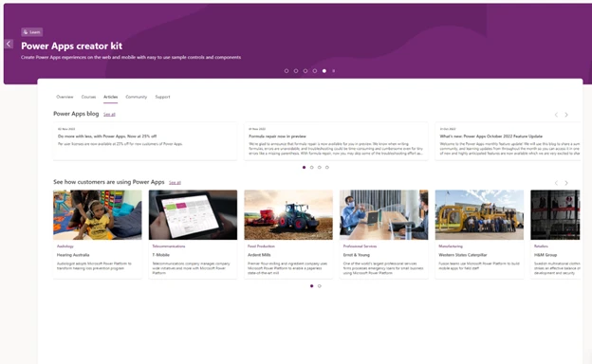Click the Professional Services category label

(x=360, y=246)
